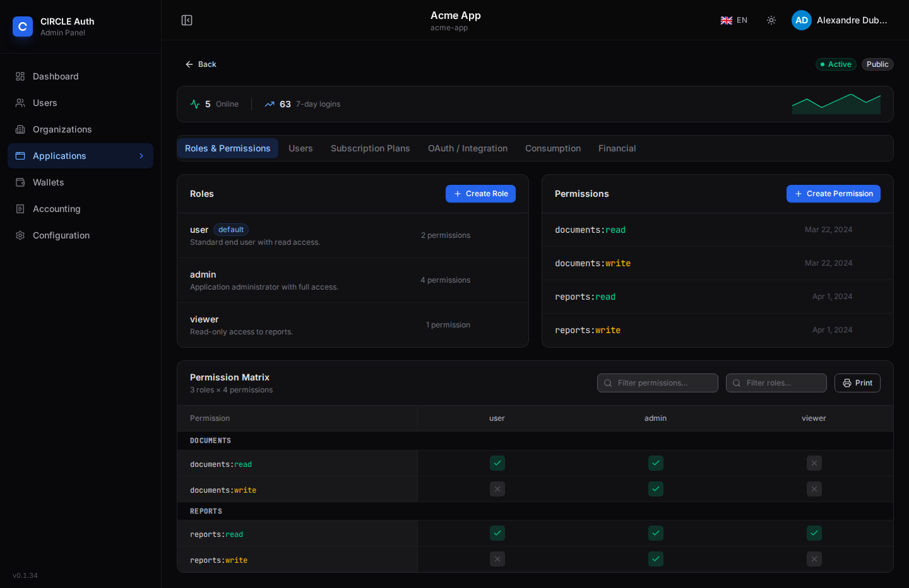Focus the Filter roles field
The image size is (909, 588).
(776, 383)
